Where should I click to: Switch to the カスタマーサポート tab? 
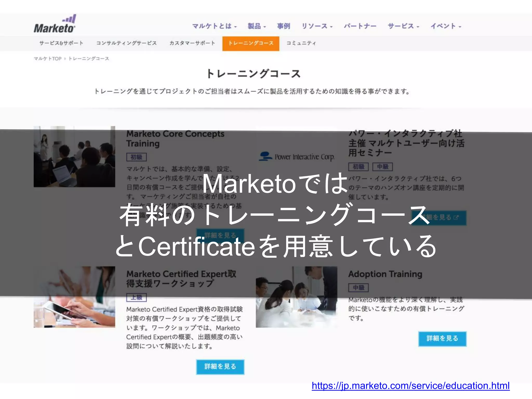click(192, 43)
